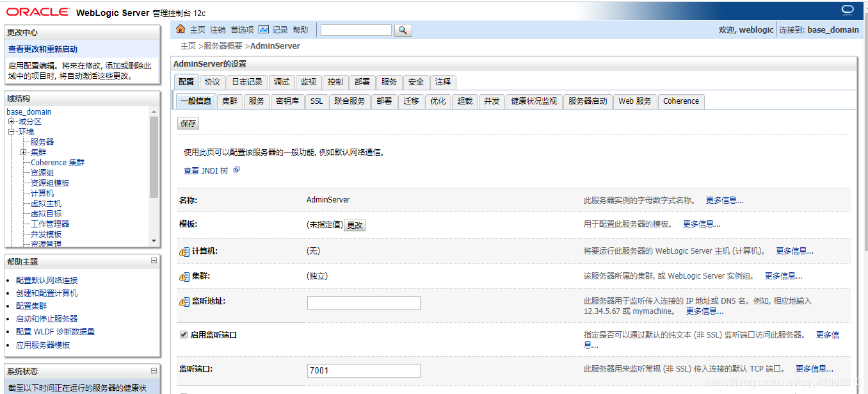This screenshot has height=394, width=868.
Task: Open help topic 应用服务器模板
Action: [x=43, y=345]
